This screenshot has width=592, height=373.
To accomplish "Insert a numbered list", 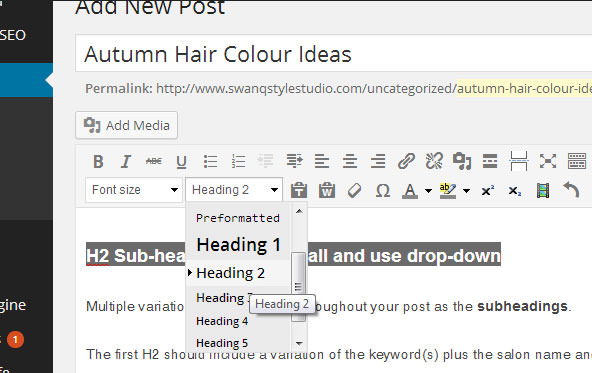I will [x=239, y=161].
